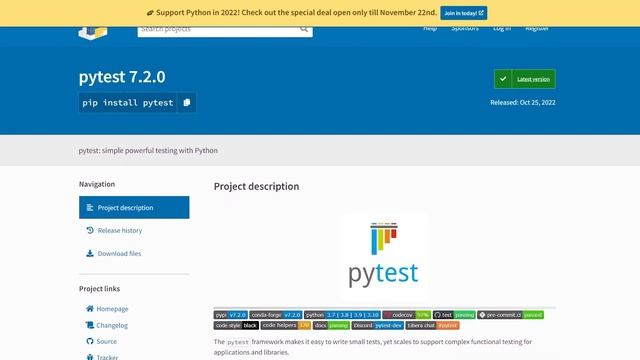Click the pytest logo image

click(383, 255)
